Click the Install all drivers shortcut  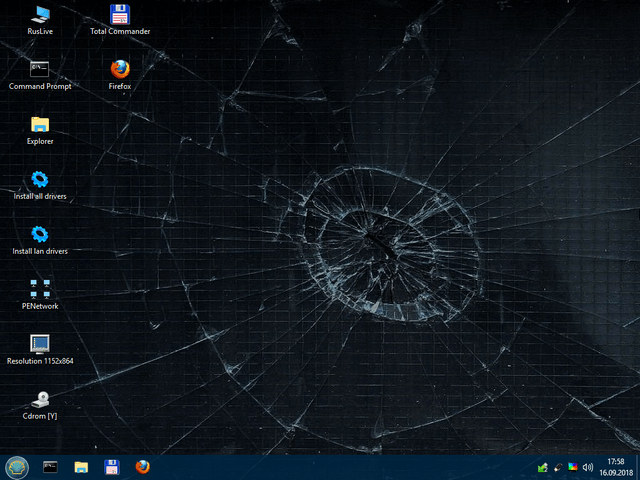40,180
